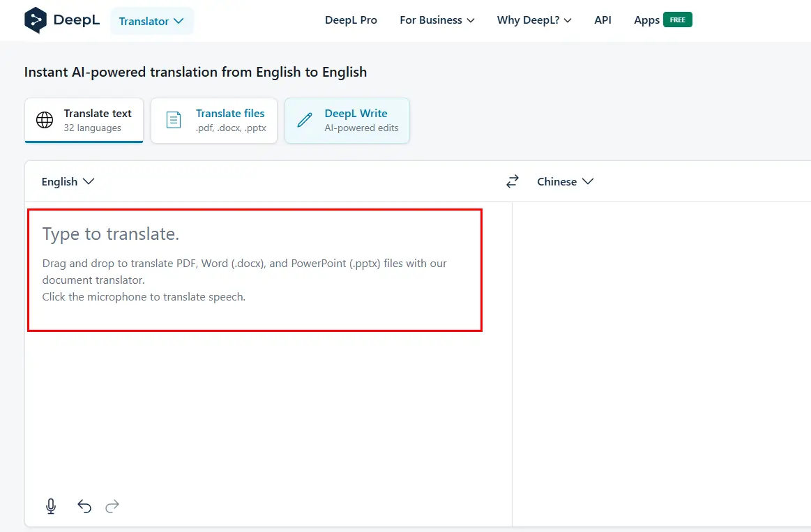Viewport: 811px width, 532px height.
Task: Open the Chinese target language dropdown
Action: pos(566,181)
